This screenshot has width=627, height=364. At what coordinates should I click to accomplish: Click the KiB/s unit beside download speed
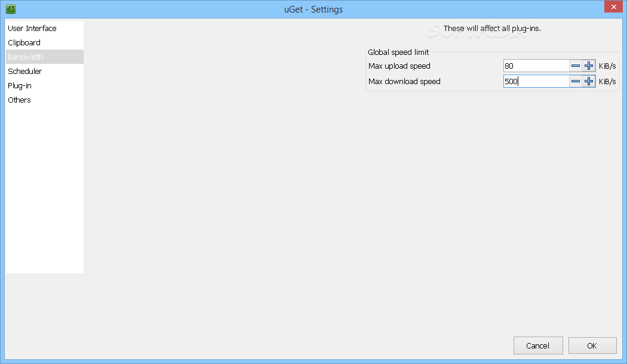tap(607, 82)
